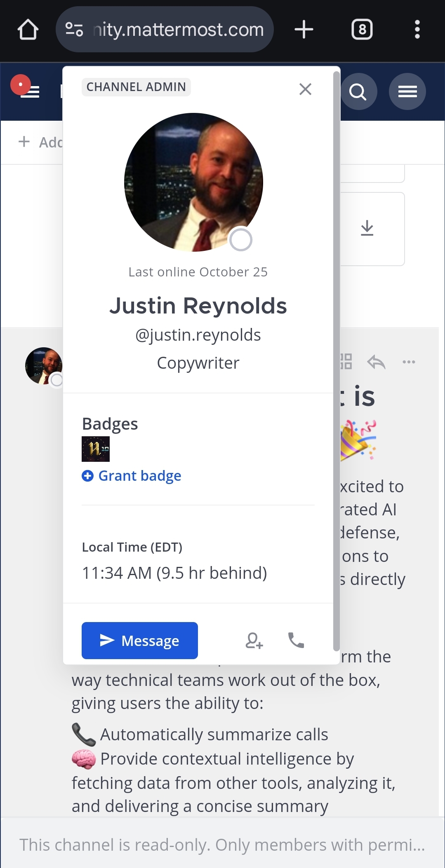Reply to the post using arrow icon
The image size is (445, 868).
pos(376,362)
